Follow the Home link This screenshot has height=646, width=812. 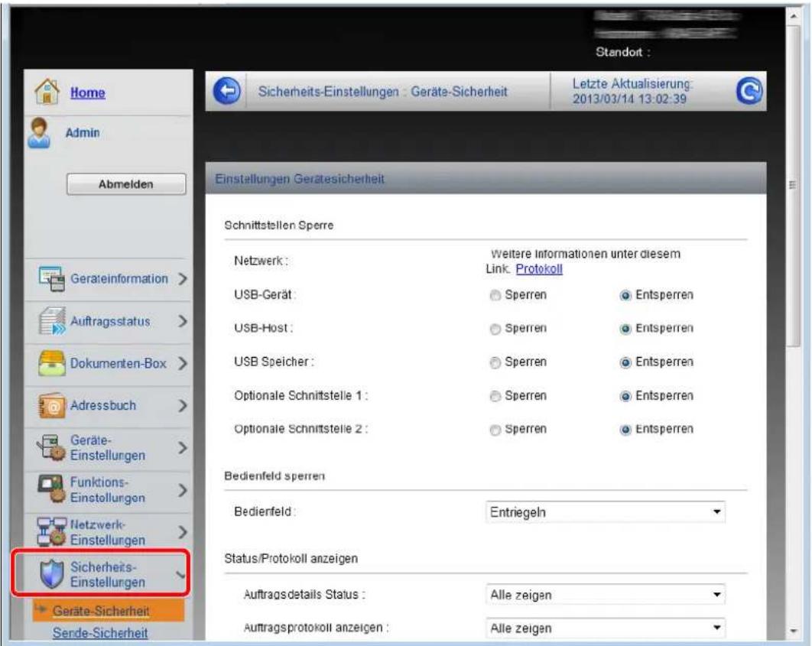point(87,93)
